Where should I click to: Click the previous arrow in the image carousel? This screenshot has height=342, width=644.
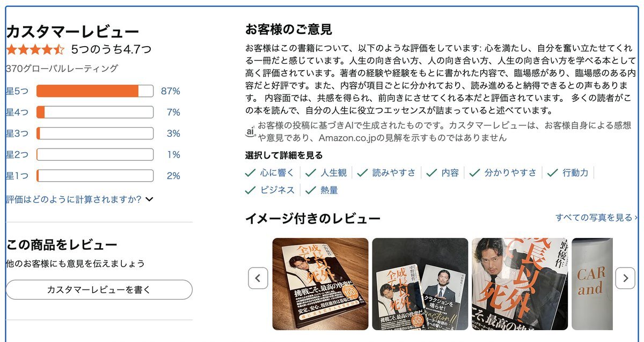pyautogui.click(x=258, y=278)
